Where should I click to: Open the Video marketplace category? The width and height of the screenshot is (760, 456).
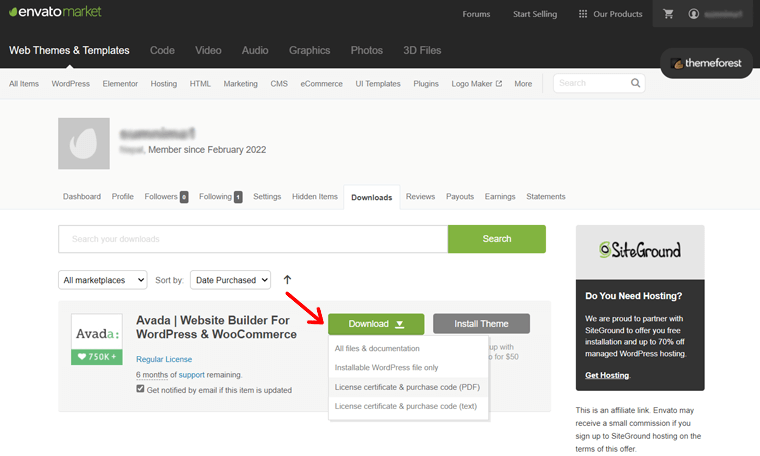click(208, 50)
